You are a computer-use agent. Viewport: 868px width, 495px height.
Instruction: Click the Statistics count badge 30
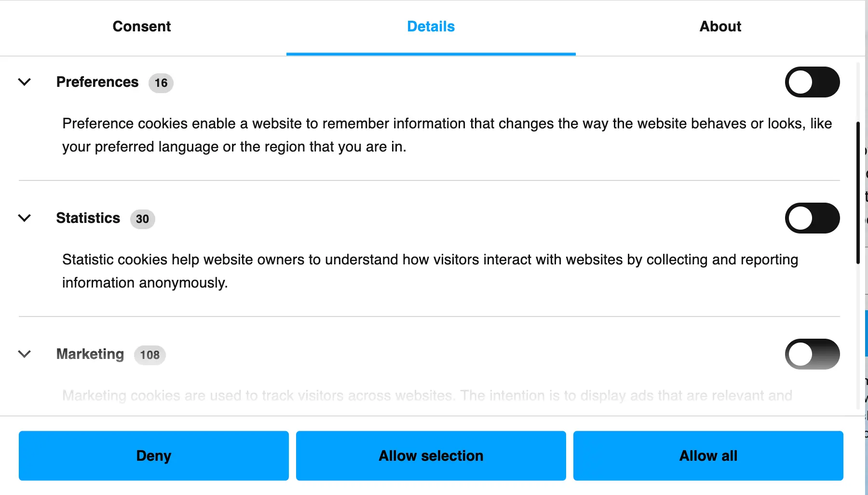tap(142, 219)
